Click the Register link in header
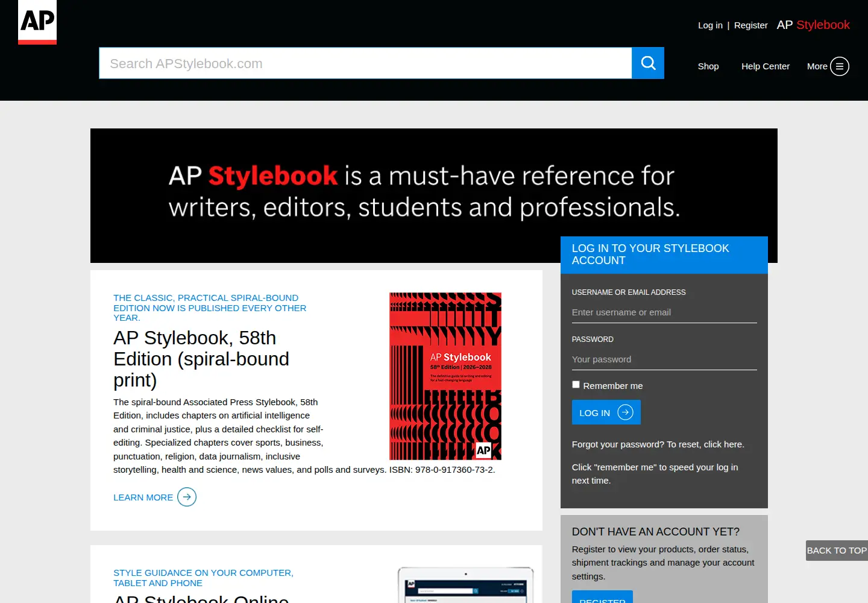This screenshot has height=603, width=868. coord(751,25)
